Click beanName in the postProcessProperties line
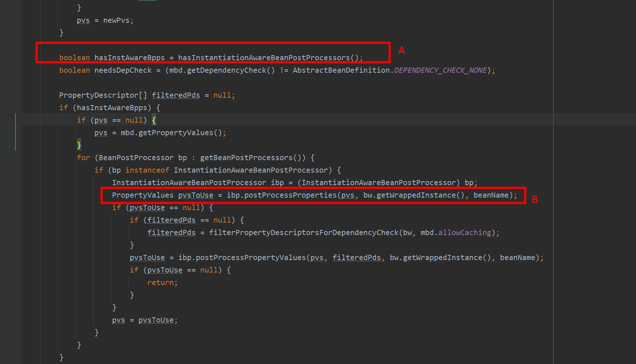The height and width of the screenshot is (364, 636). pos(491,195)
